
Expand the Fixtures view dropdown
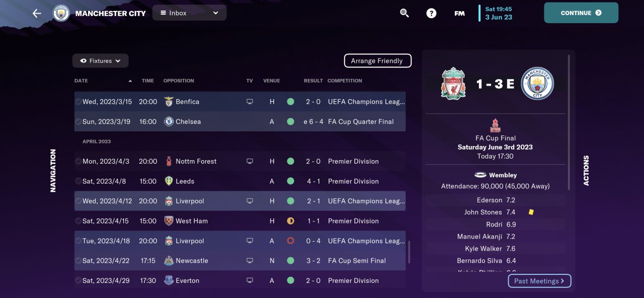[100, 61]
